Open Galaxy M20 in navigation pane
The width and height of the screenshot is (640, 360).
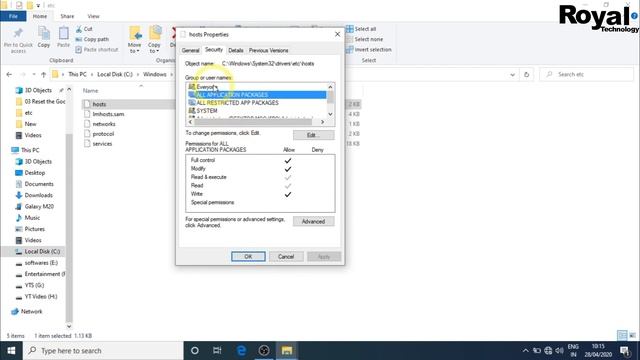pos(39,207)
